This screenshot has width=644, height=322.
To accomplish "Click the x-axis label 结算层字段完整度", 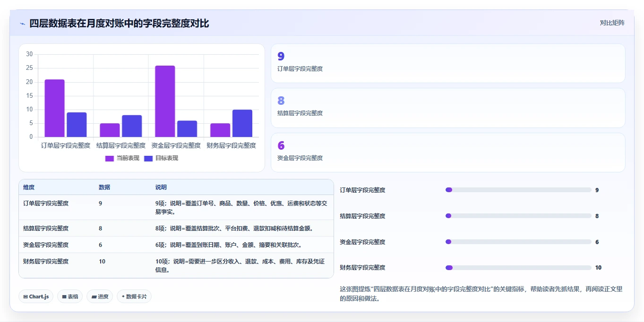I will pos(121,145).
